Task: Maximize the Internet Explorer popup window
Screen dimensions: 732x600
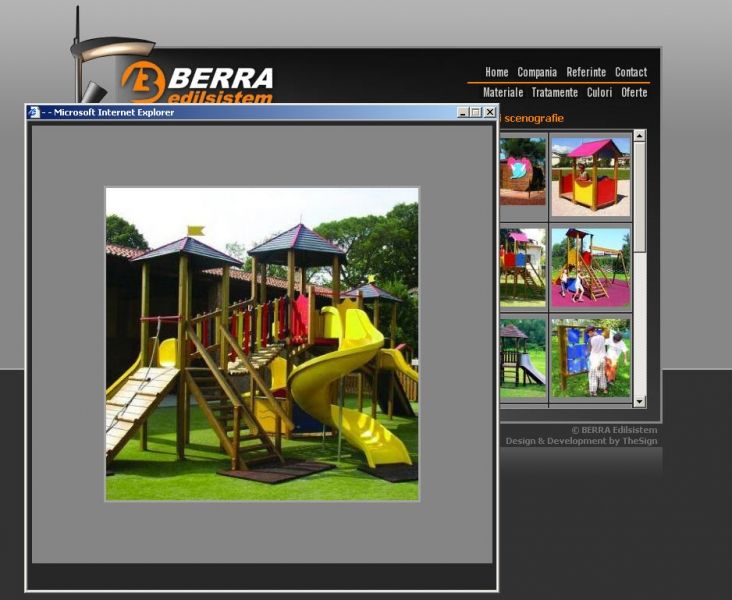Action: point(476,112)
